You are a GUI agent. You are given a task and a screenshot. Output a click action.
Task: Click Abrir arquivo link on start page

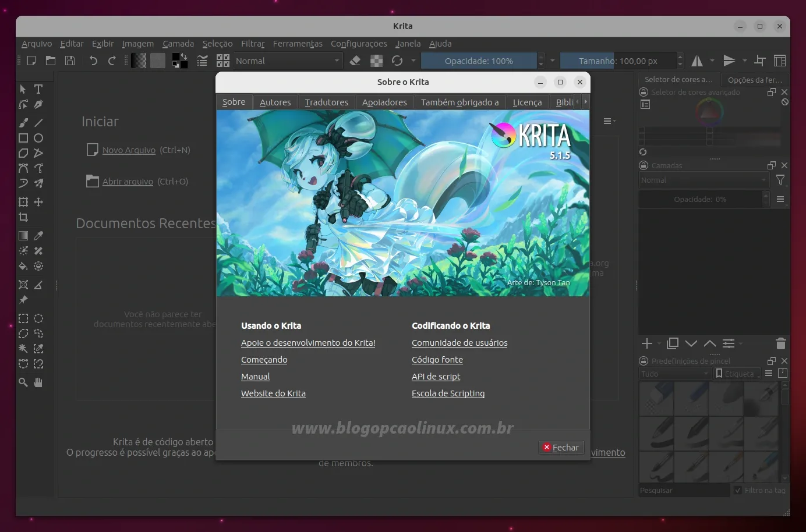coord(128,182)
